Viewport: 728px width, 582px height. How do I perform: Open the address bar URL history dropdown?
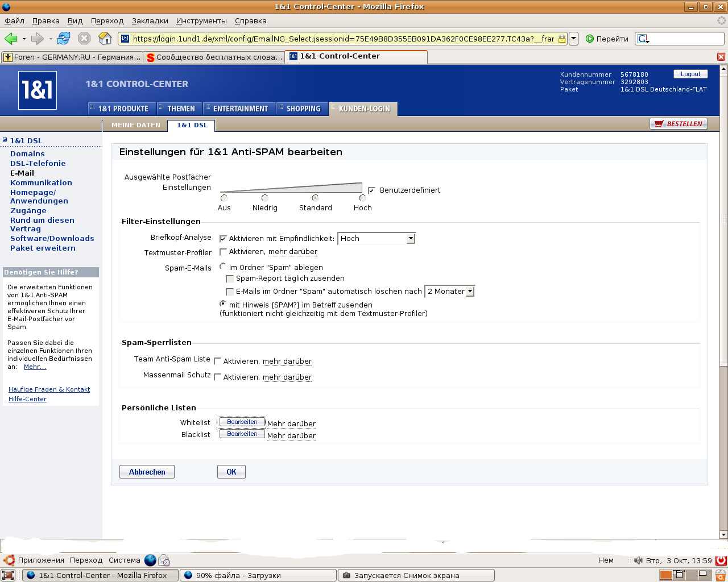point(573,39)
